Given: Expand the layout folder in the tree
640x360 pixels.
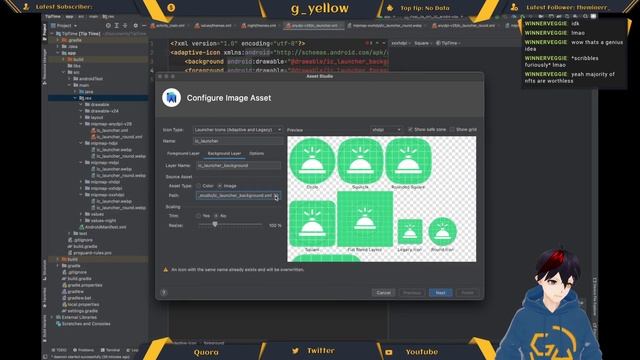Looking at the screenshot, I should [x=81, y=118].
